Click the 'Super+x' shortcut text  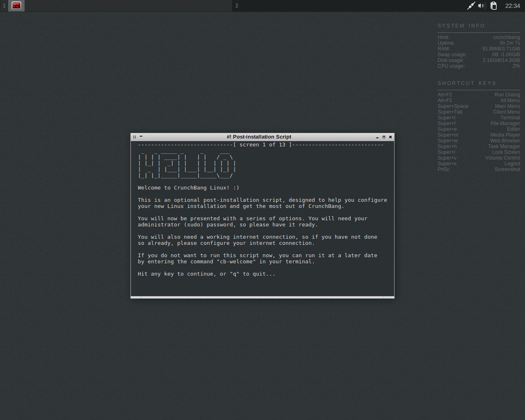tap(447, 164)
